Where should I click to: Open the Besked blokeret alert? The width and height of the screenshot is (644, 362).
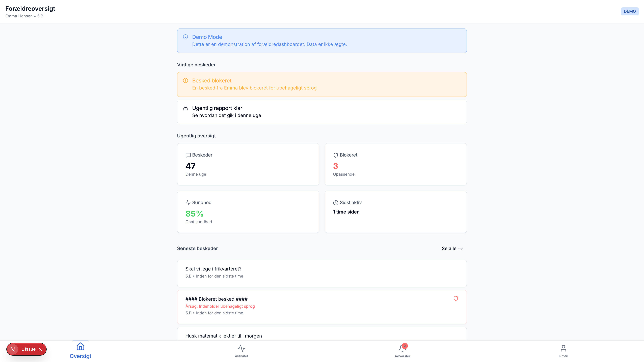click(x=322, y=84)
